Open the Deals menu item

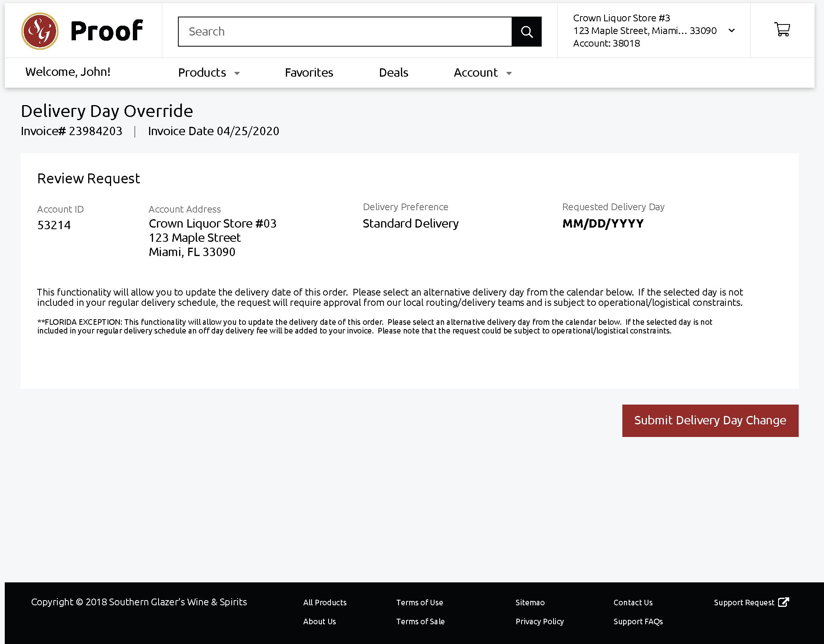tap(393, 73)
